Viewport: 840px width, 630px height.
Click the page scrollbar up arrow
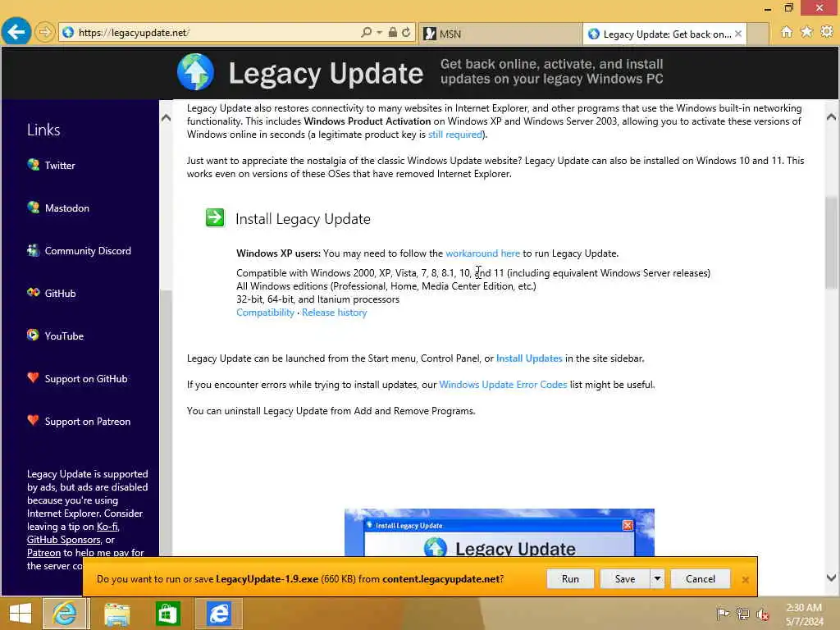pos(832,116)
